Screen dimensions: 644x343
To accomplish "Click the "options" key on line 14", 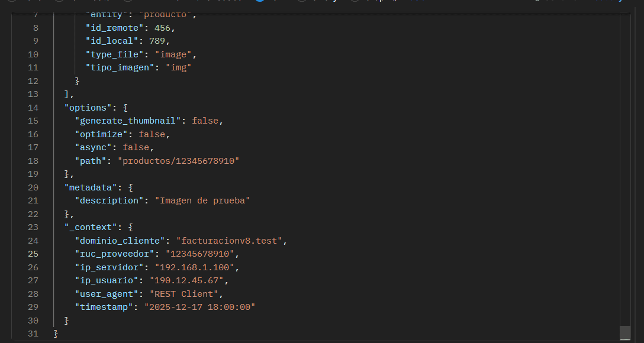I will (88, 108).
